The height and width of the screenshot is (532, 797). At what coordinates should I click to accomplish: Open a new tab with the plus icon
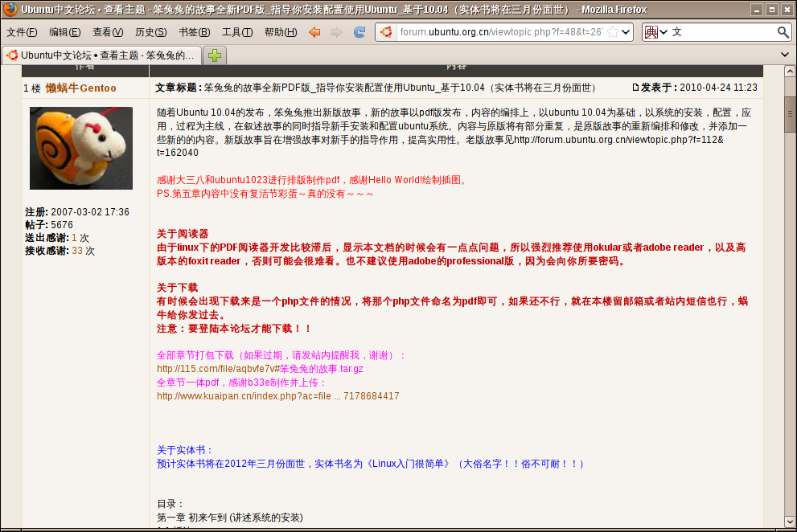215,55
